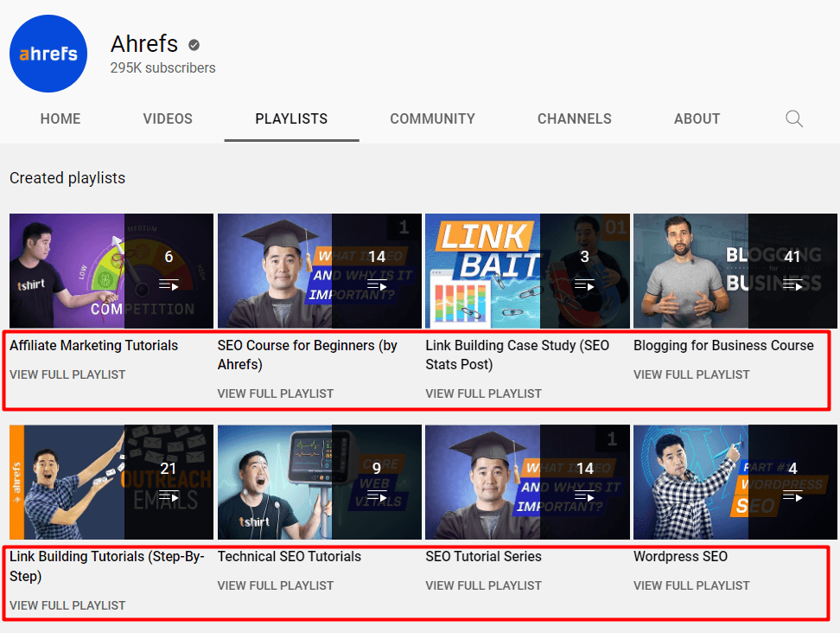Viewport: 840px width, 633px height.
Task: Click playlist icon on Technical SEO Tutorials thumbnail
Action: point(377,497)
